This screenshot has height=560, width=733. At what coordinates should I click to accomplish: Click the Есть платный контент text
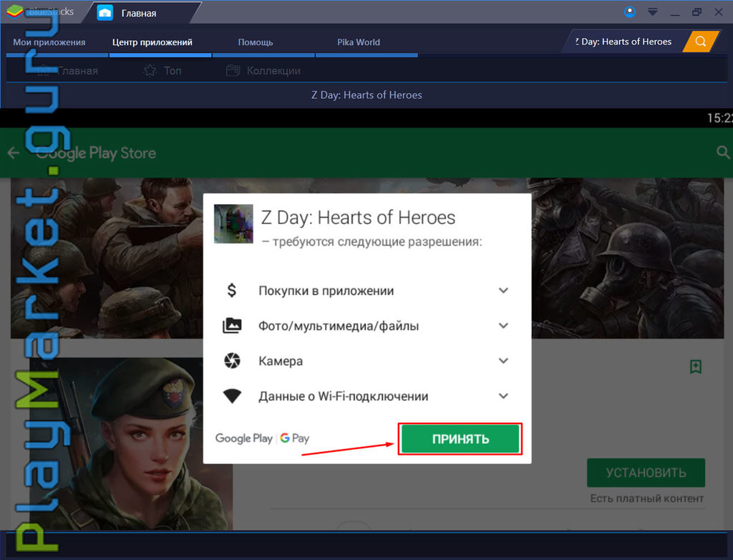(646, 498)
